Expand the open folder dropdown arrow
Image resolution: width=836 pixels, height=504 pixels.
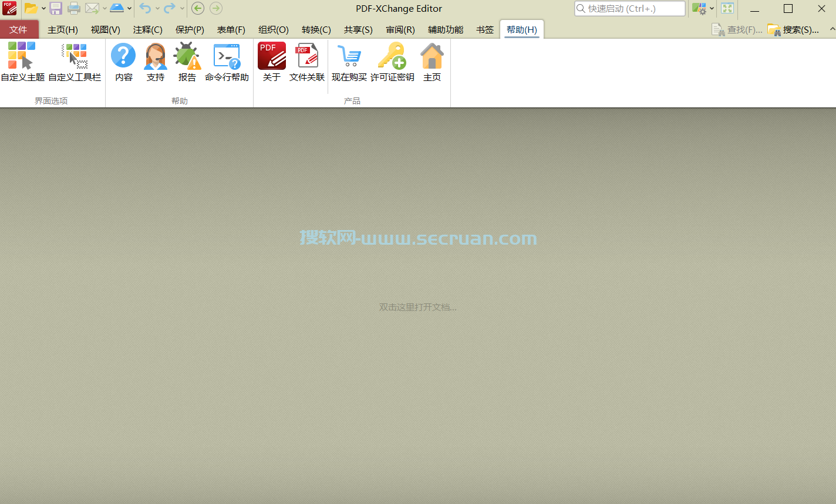pos(43,9)
